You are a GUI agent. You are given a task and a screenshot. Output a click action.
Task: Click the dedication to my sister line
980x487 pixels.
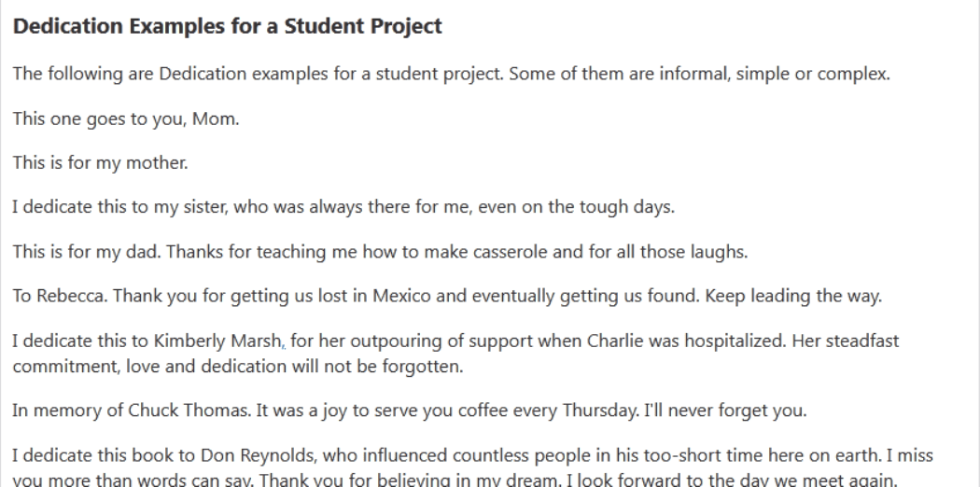[343, 207]
